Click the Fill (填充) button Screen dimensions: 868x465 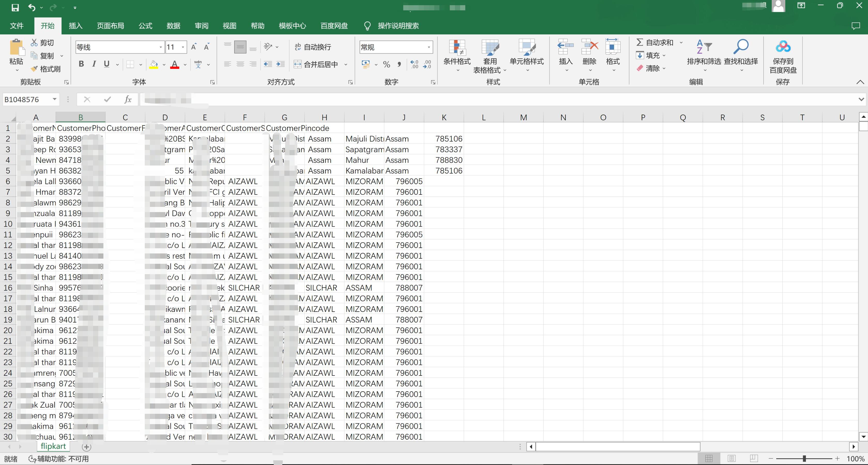pyautogui.click(x=651, y=55)
